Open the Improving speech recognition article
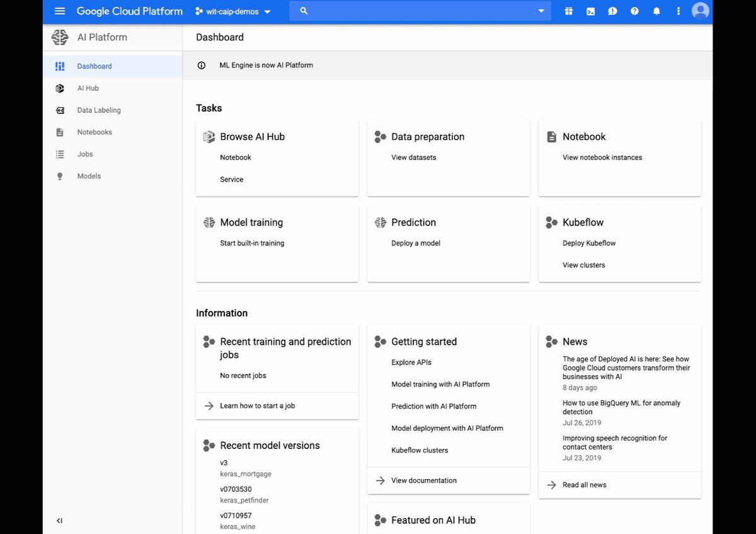The image size is (756, 534). click(x=615, y=443)
